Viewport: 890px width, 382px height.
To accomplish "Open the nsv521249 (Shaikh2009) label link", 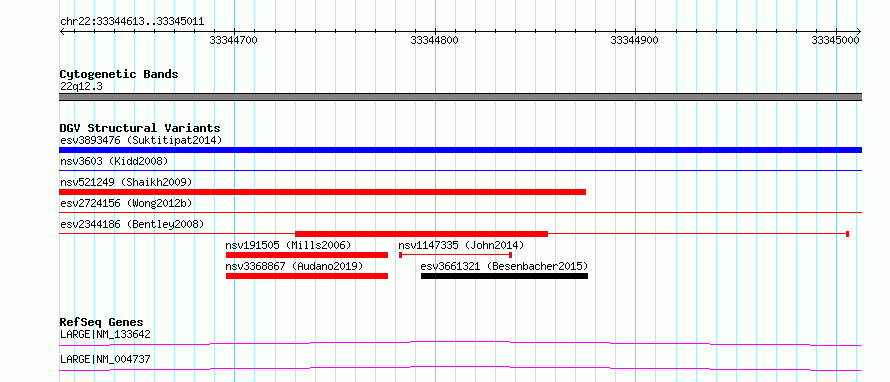I will (x=126, y=182).
